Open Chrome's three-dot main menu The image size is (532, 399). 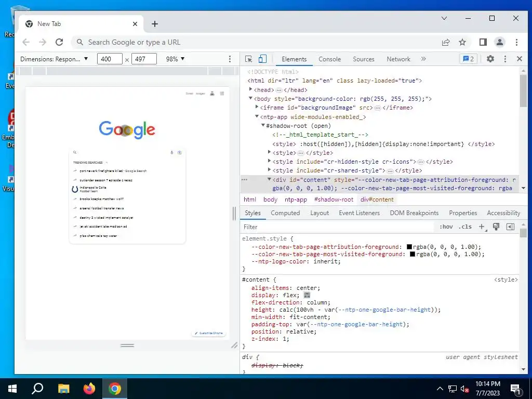516,42
